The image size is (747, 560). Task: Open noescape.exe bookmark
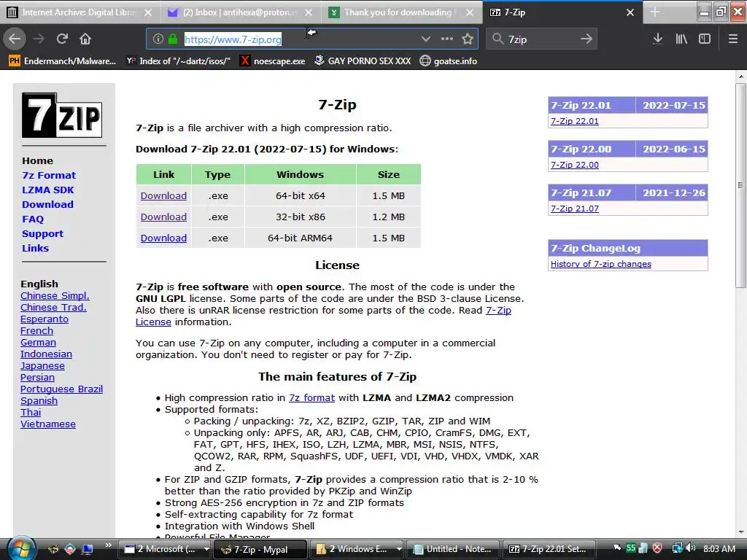[273, 61]
